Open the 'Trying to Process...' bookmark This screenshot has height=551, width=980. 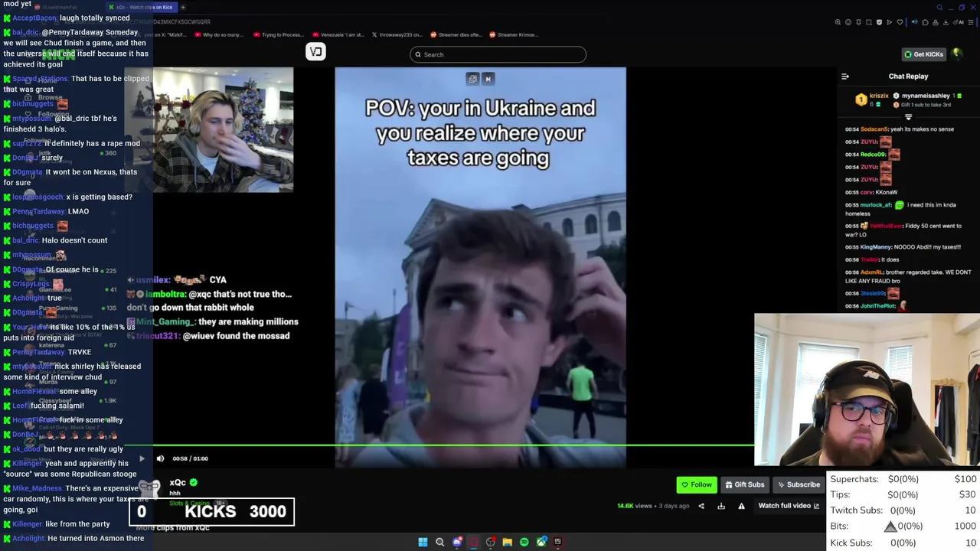point(278,34)
